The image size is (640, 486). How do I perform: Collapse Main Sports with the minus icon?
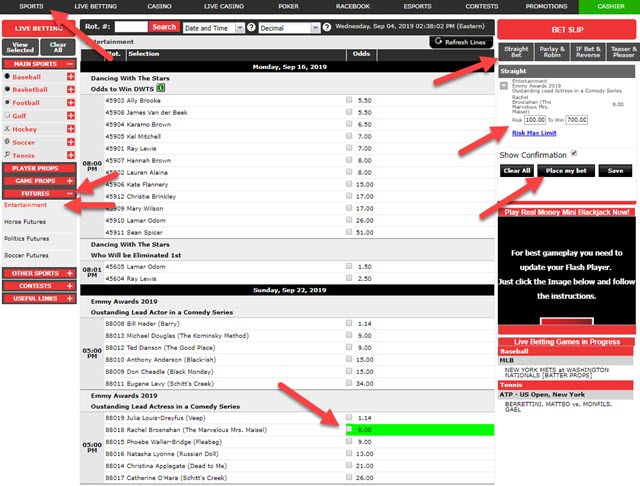70,63
